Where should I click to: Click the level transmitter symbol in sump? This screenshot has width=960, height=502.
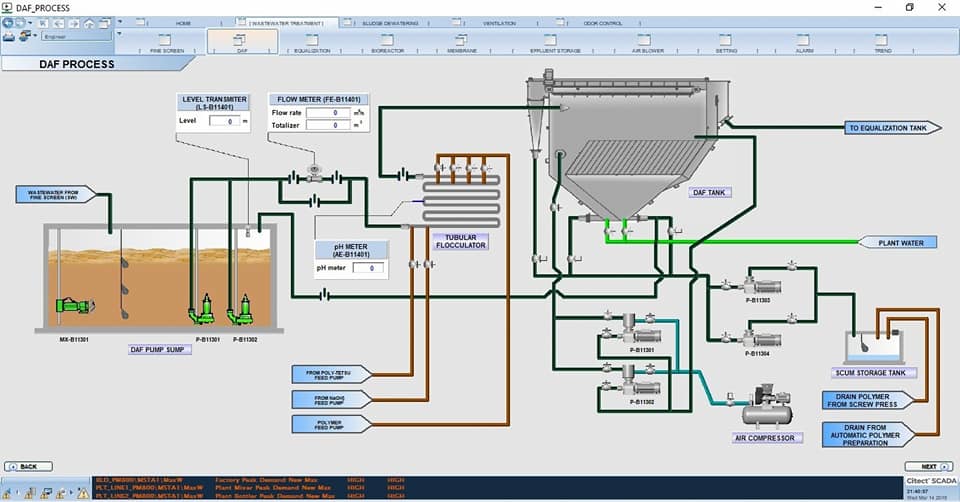pos(248,231)
